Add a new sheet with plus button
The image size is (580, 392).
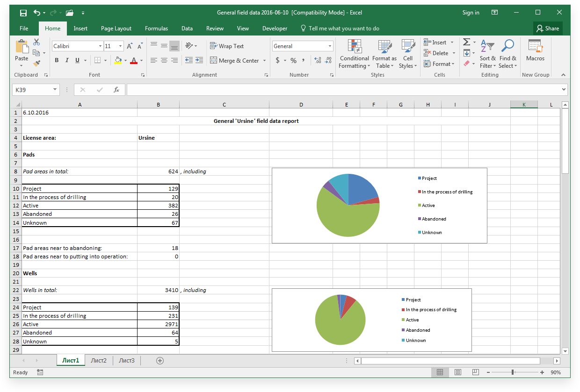pyautogui.click(x=160, y=360)
